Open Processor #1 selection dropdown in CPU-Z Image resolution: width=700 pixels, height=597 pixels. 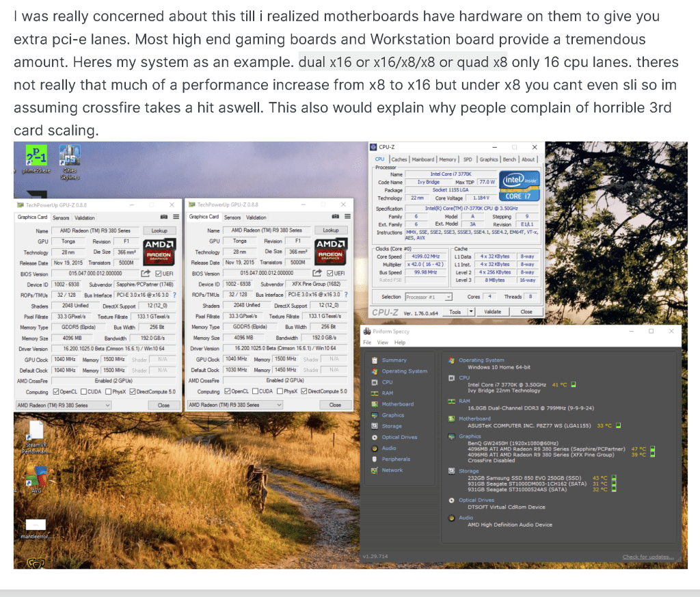point(429,297)
